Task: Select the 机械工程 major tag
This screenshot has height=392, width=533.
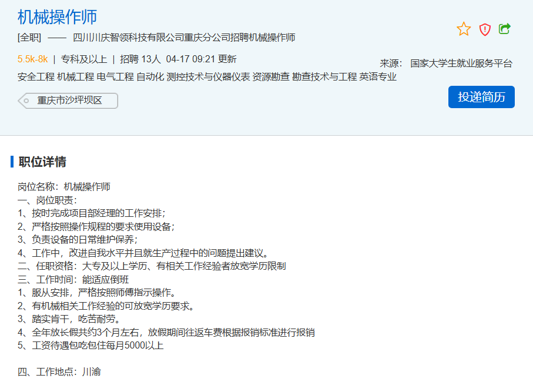Action: click(76, 77)
